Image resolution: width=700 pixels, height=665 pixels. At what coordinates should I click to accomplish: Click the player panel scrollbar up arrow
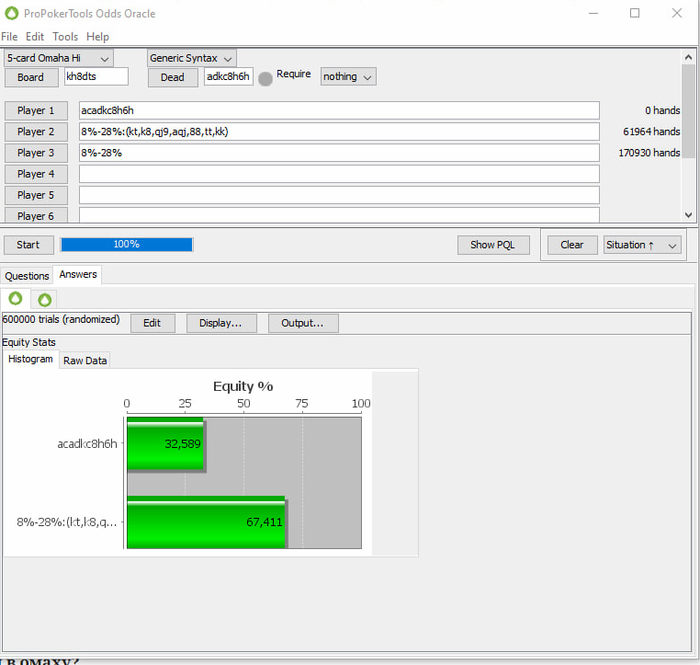688,57
